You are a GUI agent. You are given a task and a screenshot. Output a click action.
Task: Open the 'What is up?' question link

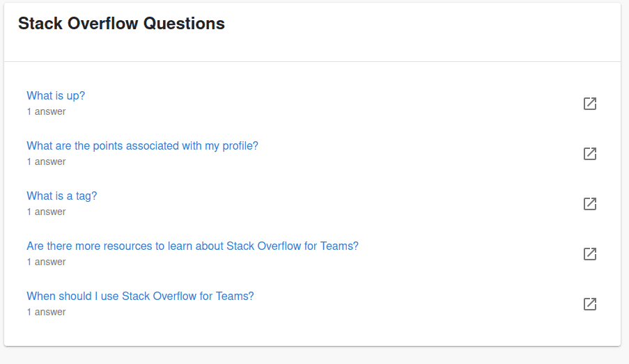[56, 96]
